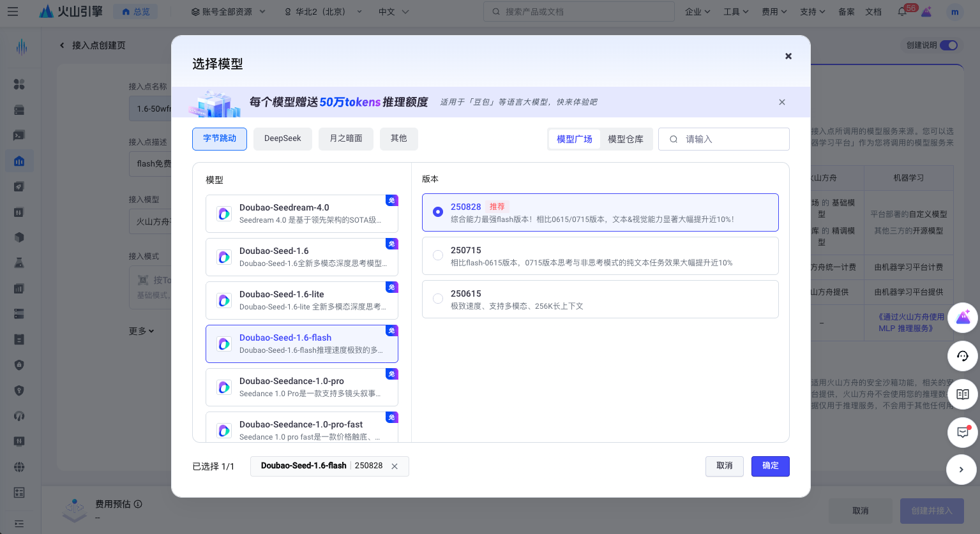
Task: Click the top search products box
Action: [x=579, y=11]
